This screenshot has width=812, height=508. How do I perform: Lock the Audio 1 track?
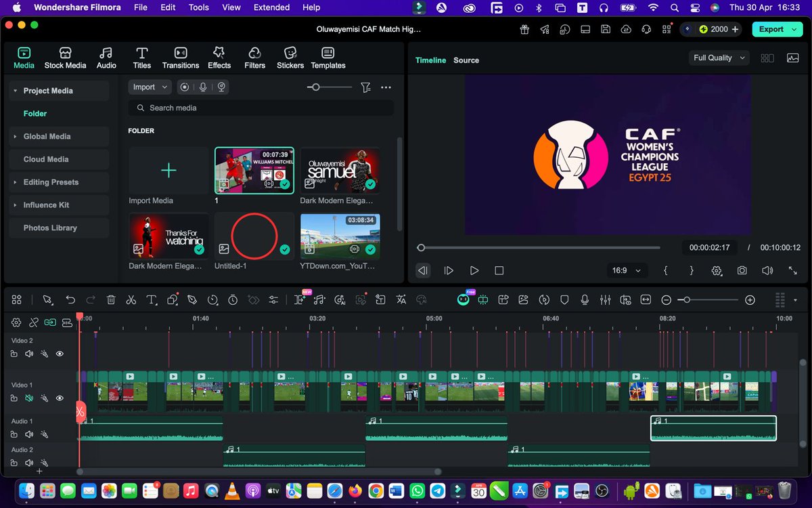point(14,434)
